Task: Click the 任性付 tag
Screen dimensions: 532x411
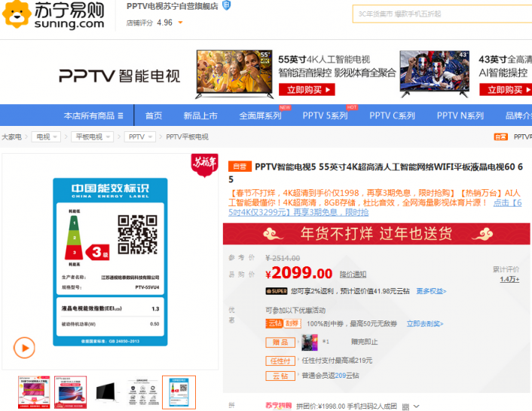Action: point(280,360)
